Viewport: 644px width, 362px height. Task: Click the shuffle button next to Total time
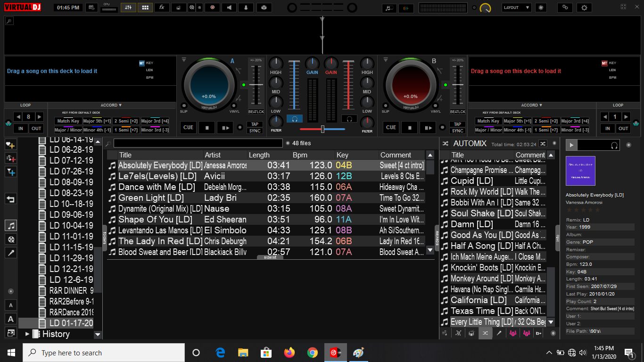click(x=543, y=144)
